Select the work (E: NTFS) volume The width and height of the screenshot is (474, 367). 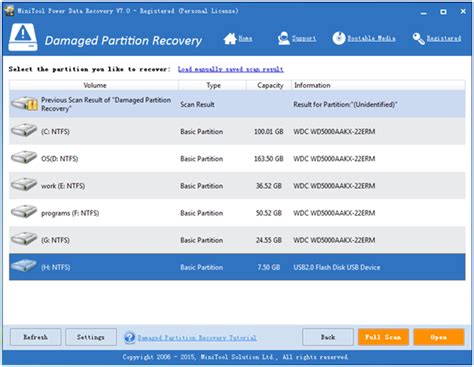point(237,186)
